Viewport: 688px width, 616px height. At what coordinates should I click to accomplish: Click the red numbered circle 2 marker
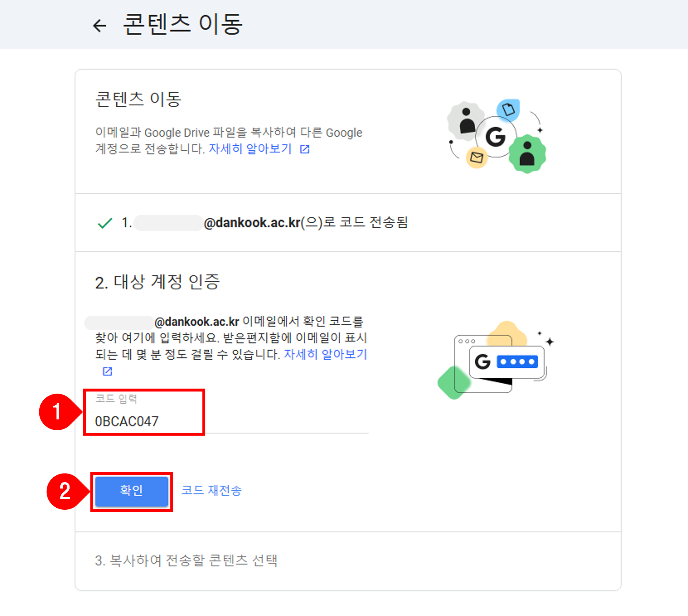coord(65,491)
